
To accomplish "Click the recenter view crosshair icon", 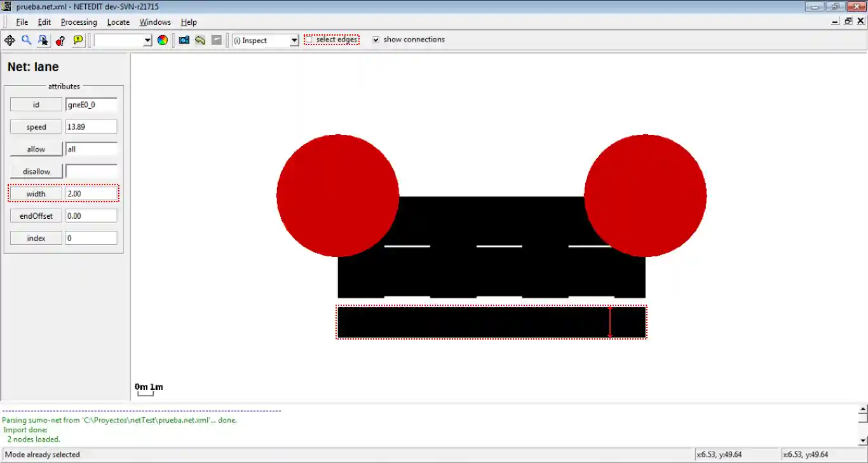I will click(10, 40).
